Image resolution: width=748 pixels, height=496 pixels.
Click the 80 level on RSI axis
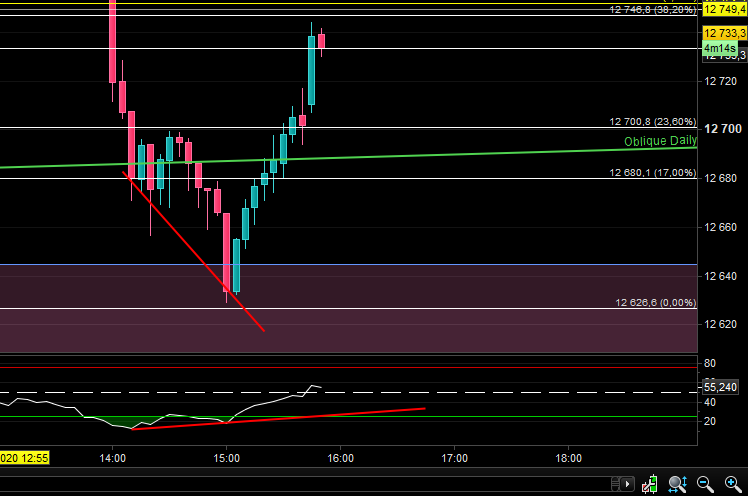(710, 363)
